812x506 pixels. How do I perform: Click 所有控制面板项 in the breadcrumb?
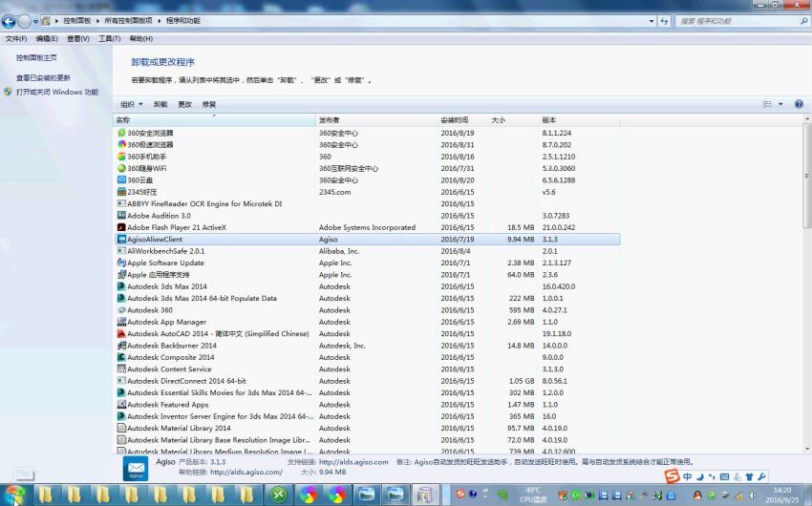128,21
